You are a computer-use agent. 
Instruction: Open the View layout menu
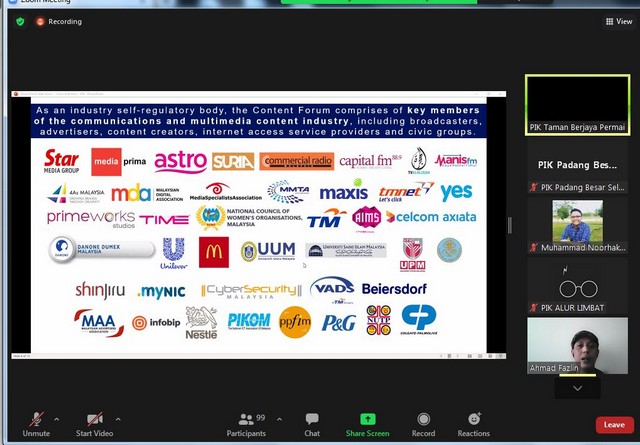coord(618,21)
